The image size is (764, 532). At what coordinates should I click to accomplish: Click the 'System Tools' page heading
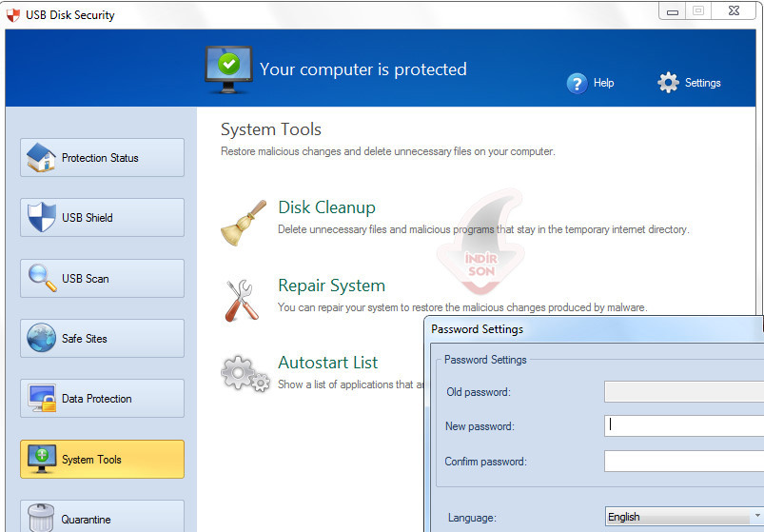[x=271, y=129]
